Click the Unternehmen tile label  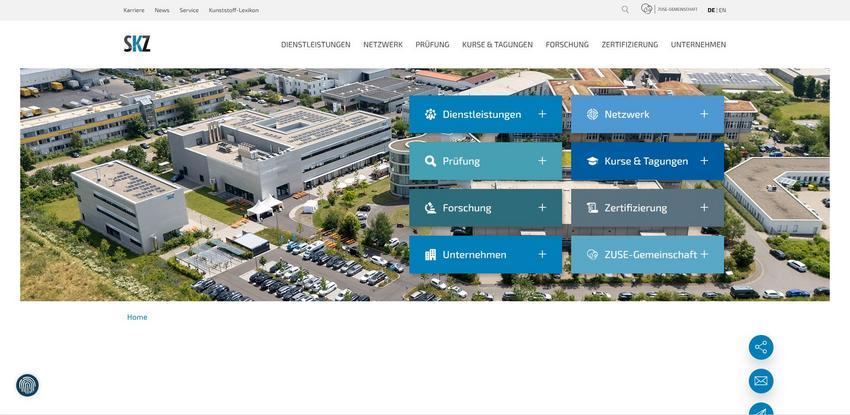474,255
